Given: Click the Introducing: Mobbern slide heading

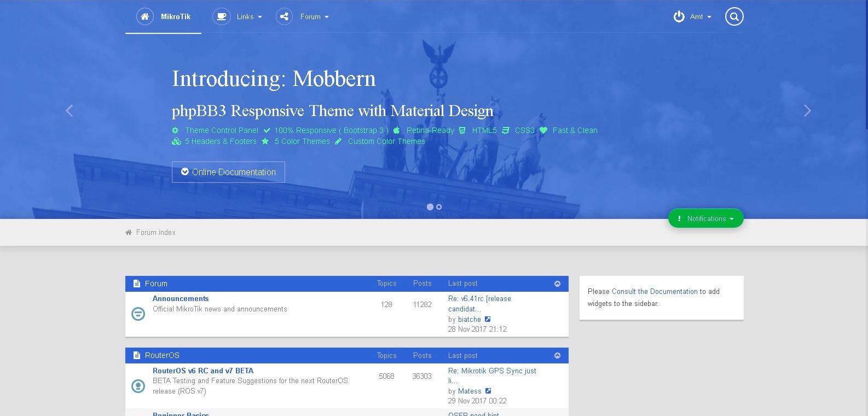Looking at the screenshot, I should tap(274, 79).
